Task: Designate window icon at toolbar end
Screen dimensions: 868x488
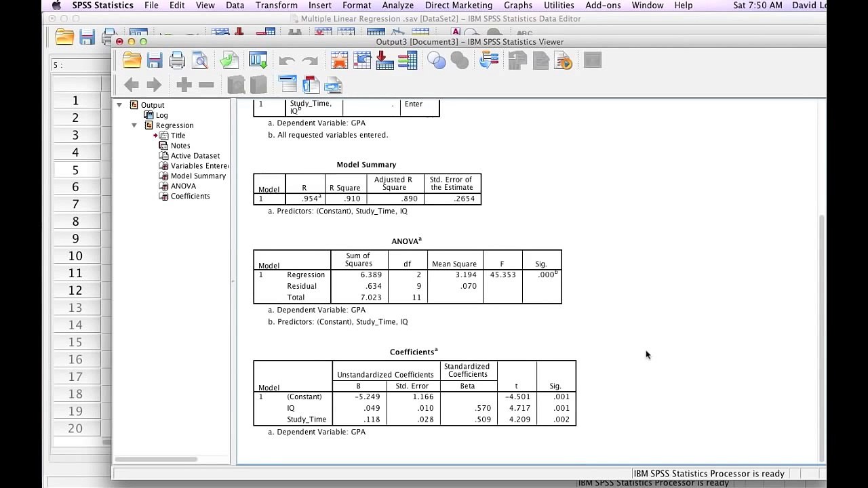Action: 593,61
